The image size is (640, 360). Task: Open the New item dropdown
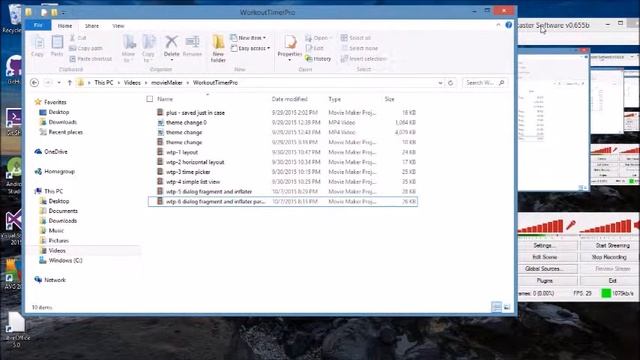(x=248, y=38)
